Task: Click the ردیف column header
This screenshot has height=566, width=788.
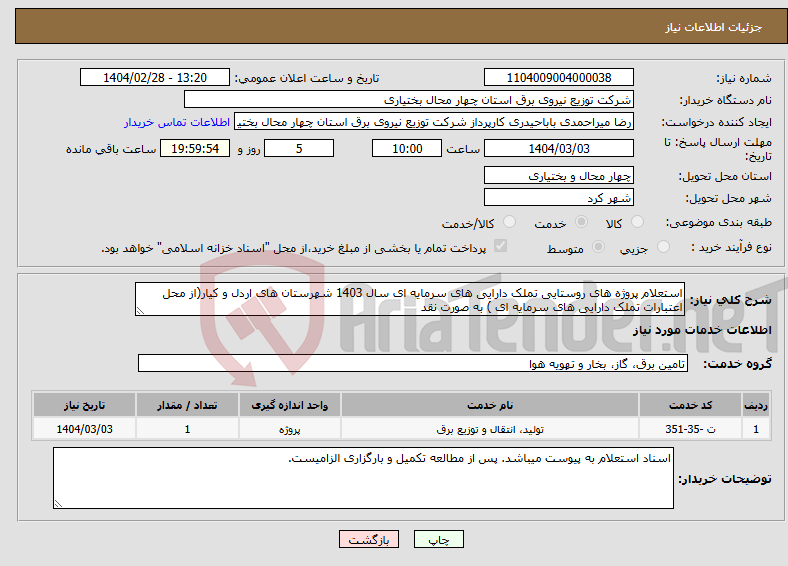Action: [x=756, y=405]
